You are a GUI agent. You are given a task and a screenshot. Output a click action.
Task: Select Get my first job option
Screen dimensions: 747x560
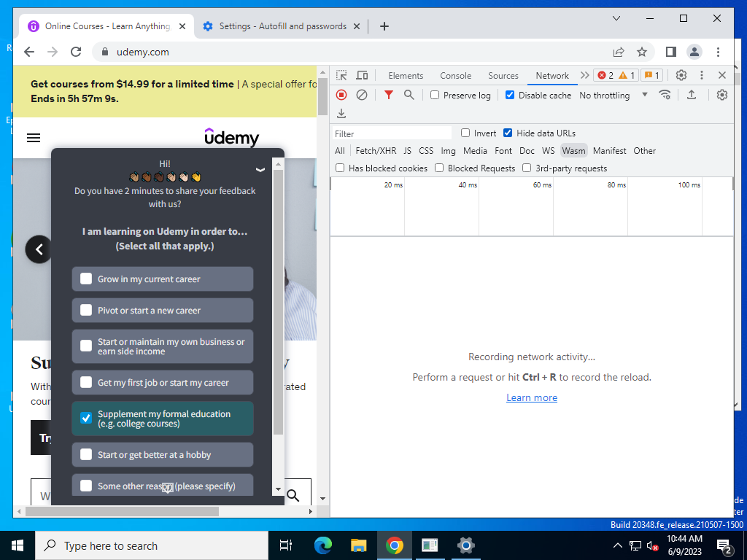tap(163, 382)
